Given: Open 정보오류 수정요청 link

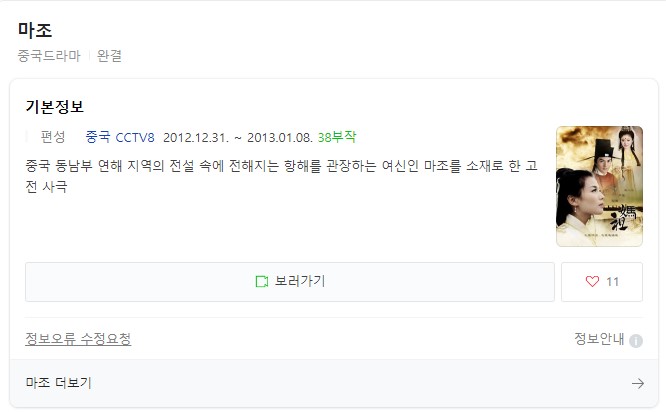Looking at the screenshot, I should (78, 339).
